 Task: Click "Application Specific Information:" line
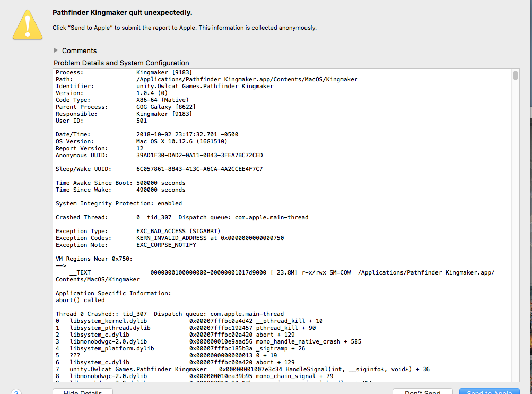(x=114, y=293)
